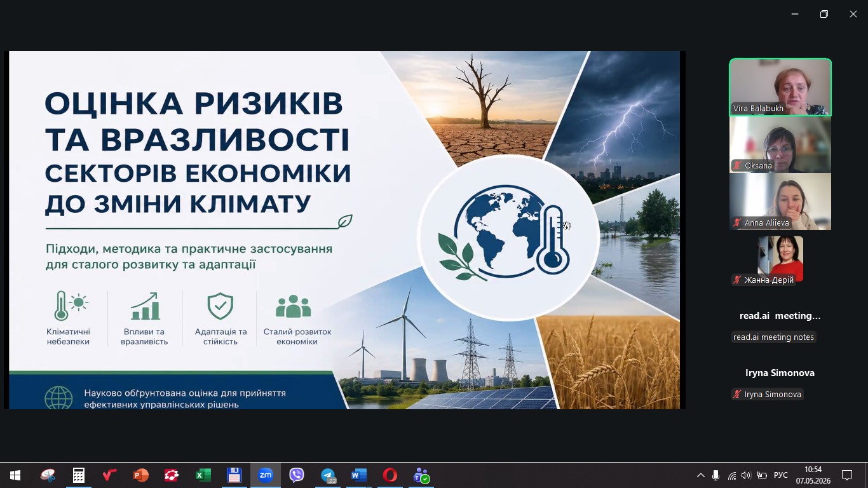Click 'Сталий розвиток економіки' on the shared slide
Viewport: 868px width, 488px height.
(x=297, y=337)
